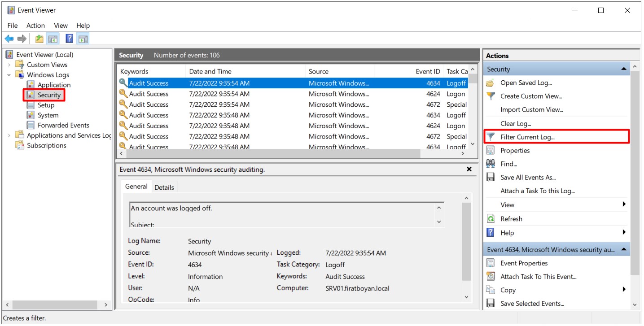Click the Copy icon in Actions pane
This screenshot has width=644, height=326.
click(491, 290)
